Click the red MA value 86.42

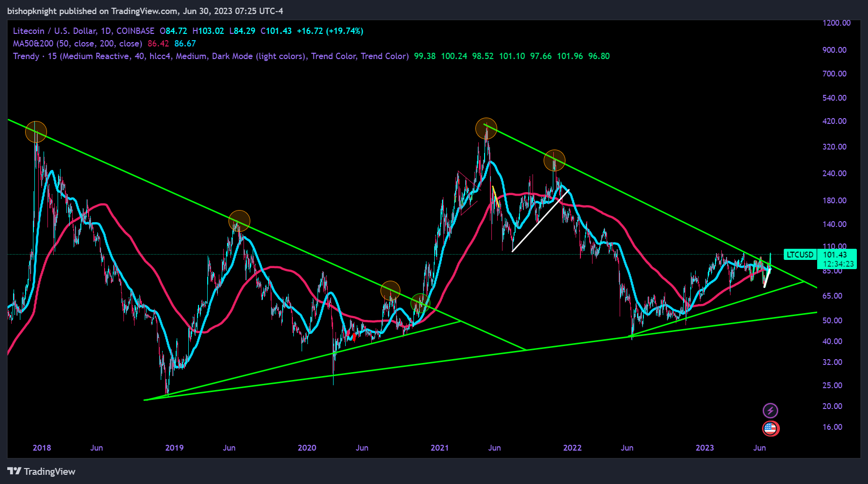coord(158,44)
